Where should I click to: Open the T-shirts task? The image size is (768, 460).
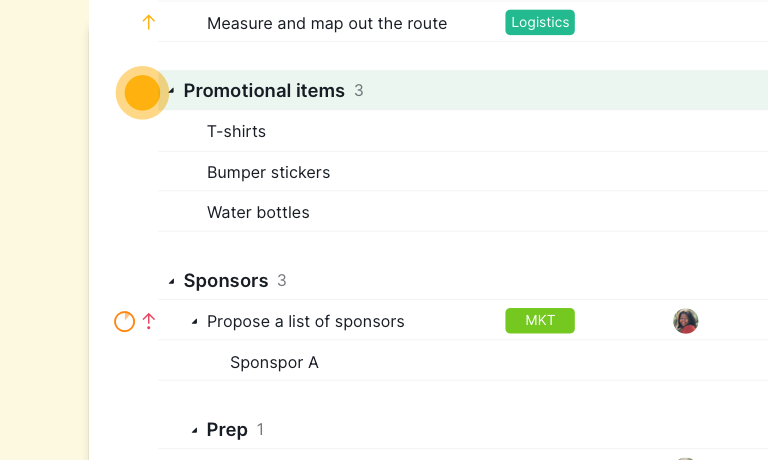(236, 132)
